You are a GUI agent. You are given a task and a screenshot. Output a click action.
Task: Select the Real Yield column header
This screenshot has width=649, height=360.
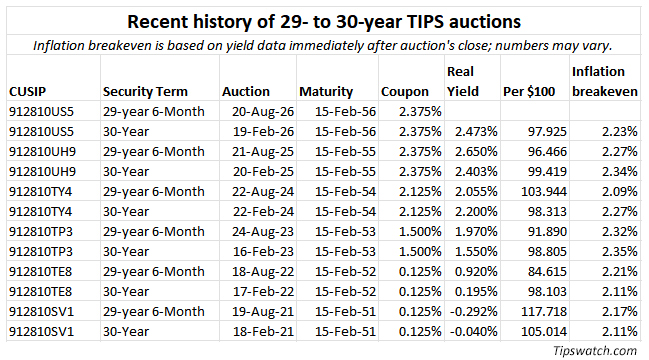click(462, 82)
